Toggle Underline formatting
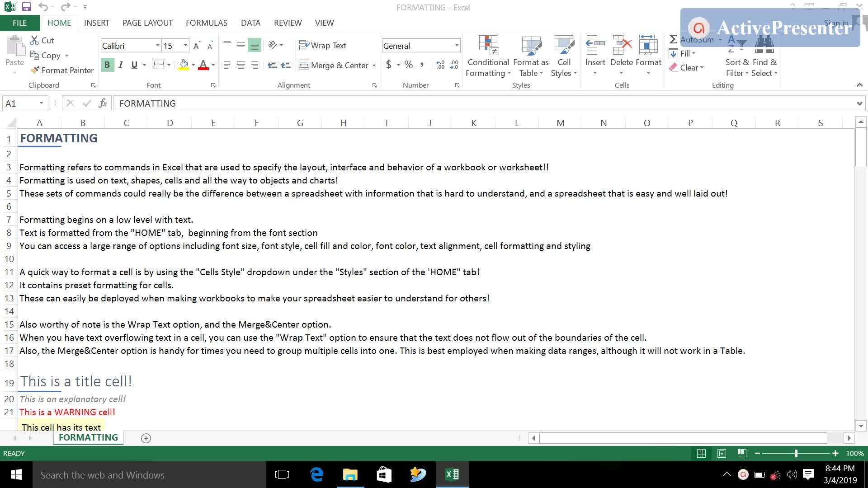 134,65
